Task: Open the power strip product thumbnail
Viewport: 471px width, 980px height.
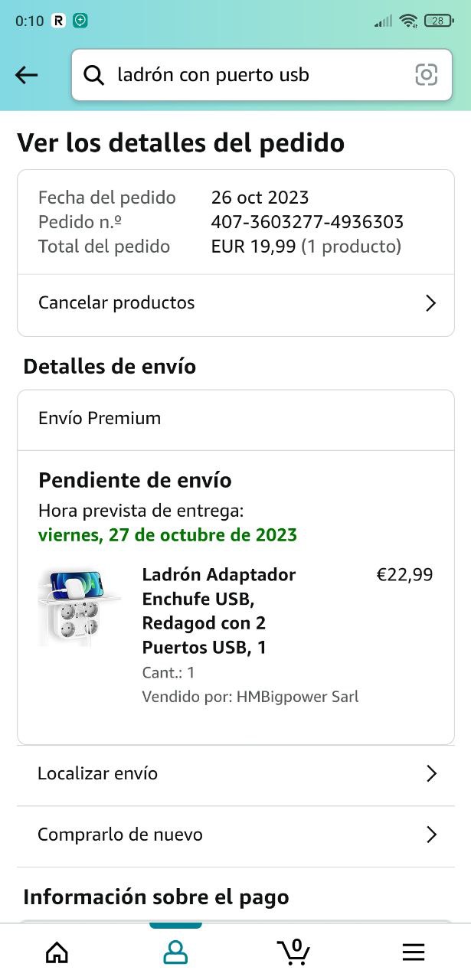Action: tap(80, 609)
